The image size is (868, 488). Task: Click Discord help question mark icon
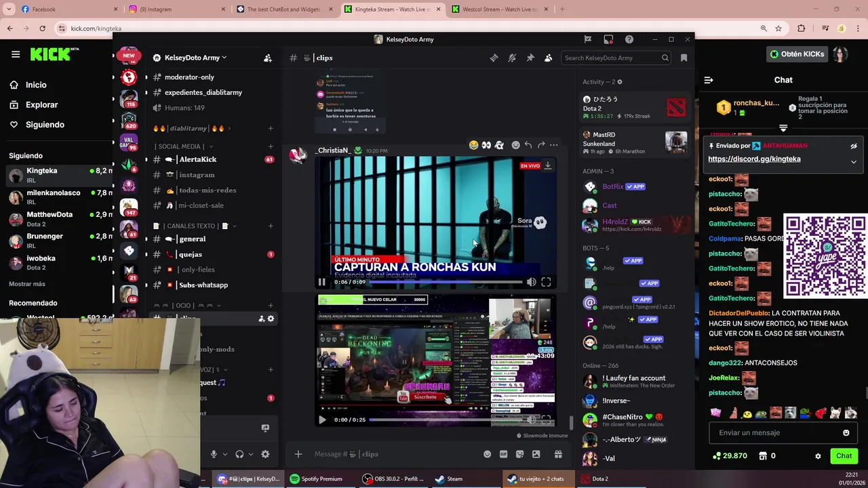pyautogui.click(x=629, y=39)
